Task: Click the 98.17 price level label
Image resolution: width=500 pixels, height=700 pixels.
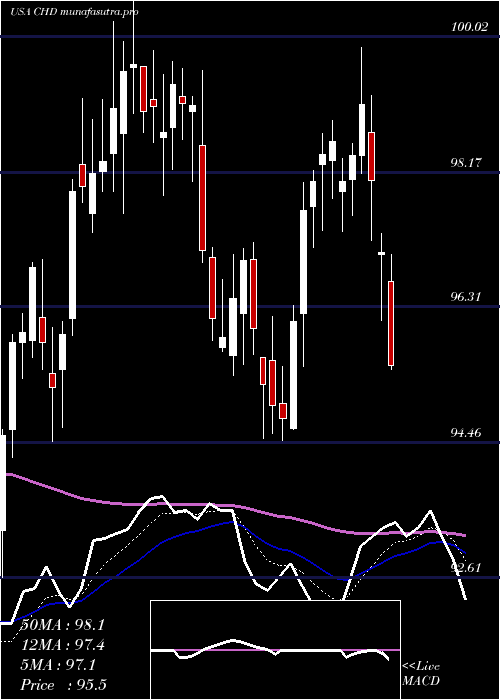Action: point(466,163)
